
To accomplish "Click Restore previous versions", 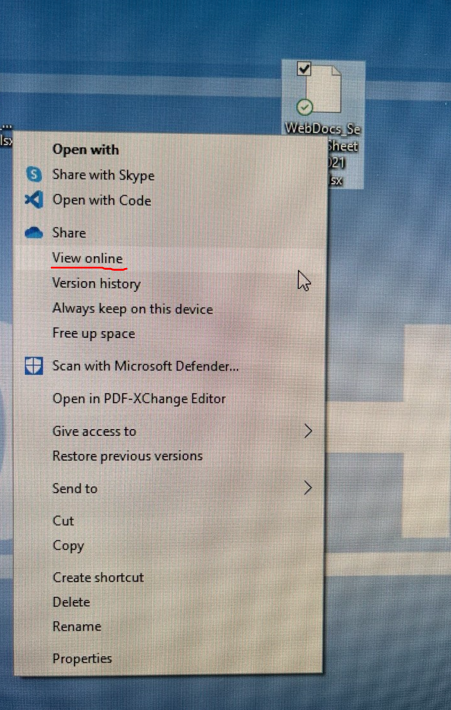I will point(128,456).
